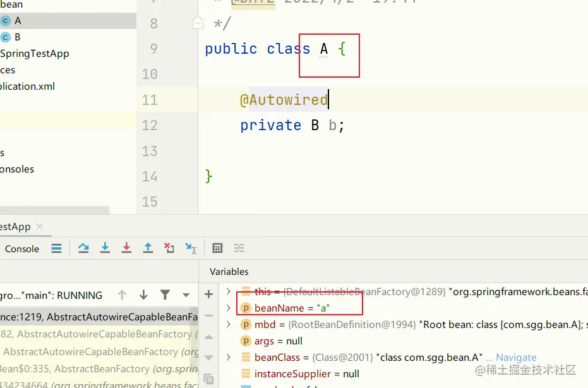Switch to the Console tab
The image size is (588, 388).
tap(21, 249)
